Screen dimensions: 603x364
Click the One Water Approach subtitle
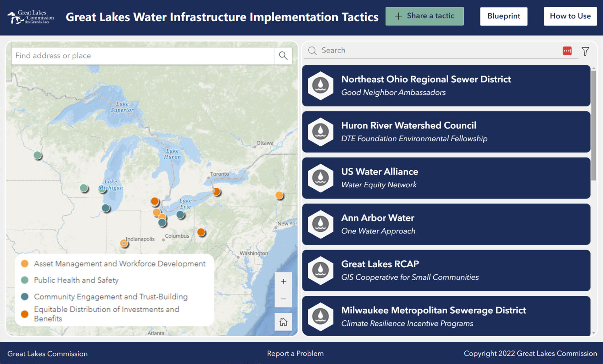tap(378, 231)
